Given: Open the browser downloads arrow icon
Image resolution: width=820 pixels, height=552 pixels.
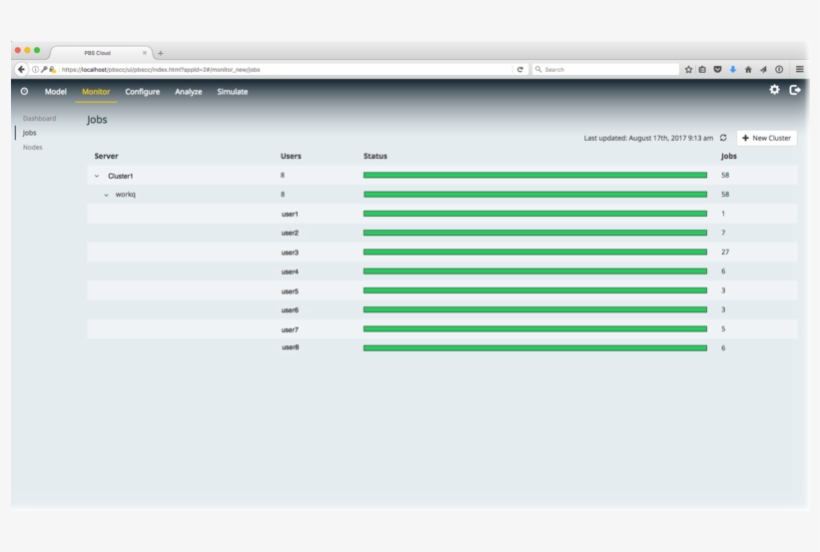Looking at the screenshot, I should [x=733, y=69].
